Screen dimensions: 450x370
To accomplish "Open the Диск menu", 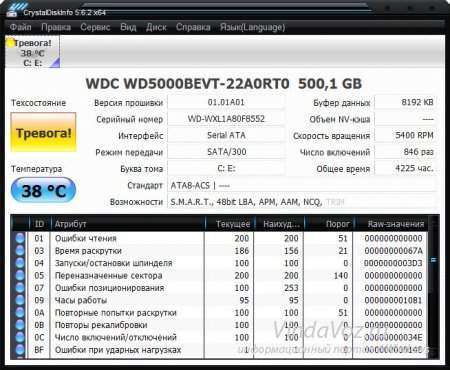I will click(156, 27).
